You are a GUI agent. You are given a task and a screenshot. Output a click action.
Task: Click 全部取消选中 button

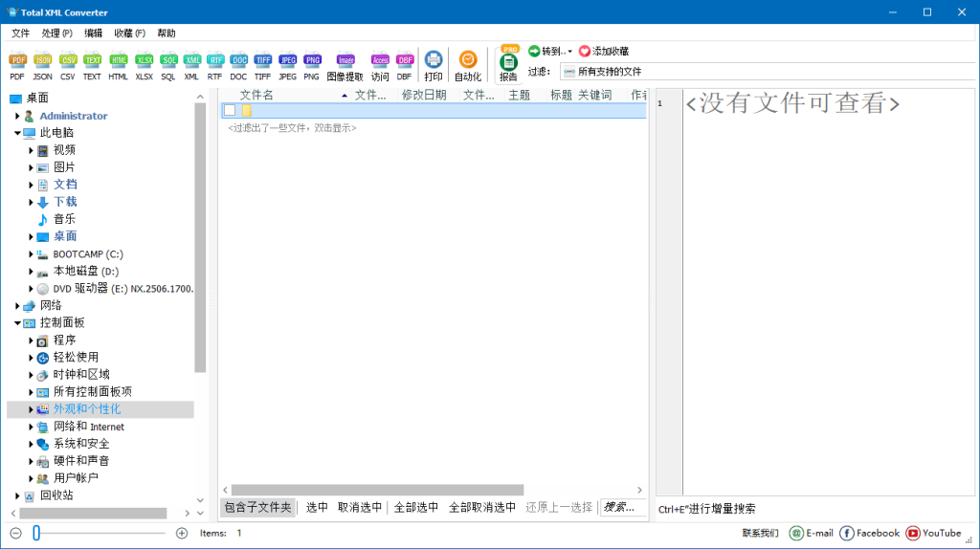pos(482,507)
